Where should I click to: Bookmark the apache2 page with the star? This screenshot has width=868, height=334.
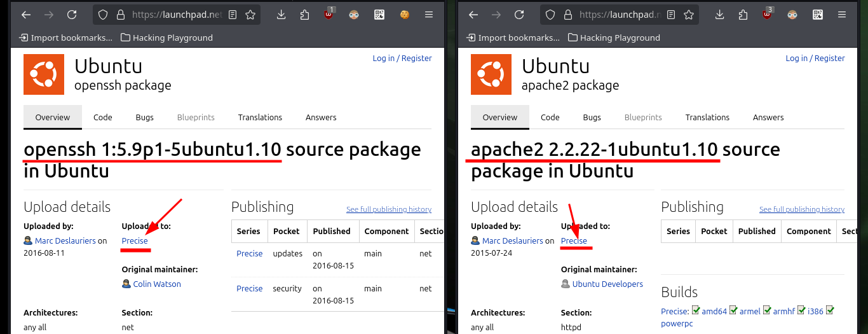688,14
